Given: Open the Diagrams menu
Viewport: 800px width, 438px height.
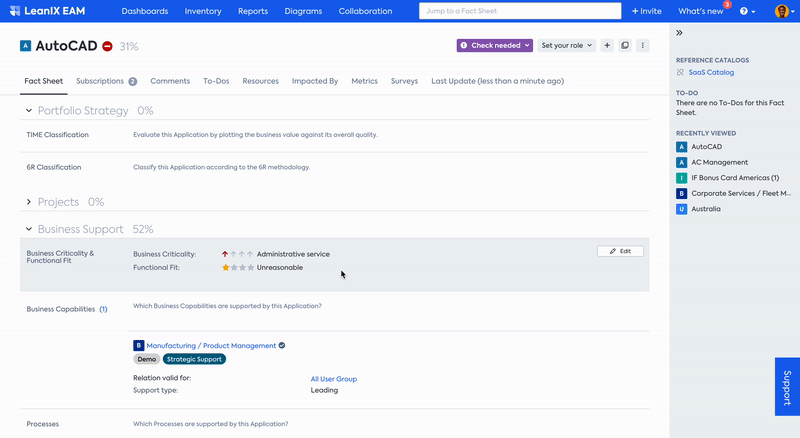Looking at the screenshot, I should [x=303, y=11].
